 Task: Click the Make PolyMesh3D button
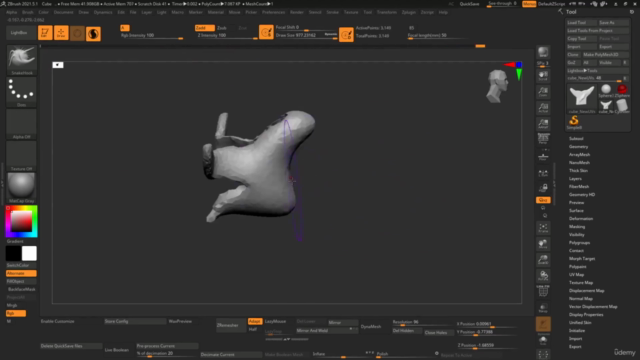click(605, 55)
